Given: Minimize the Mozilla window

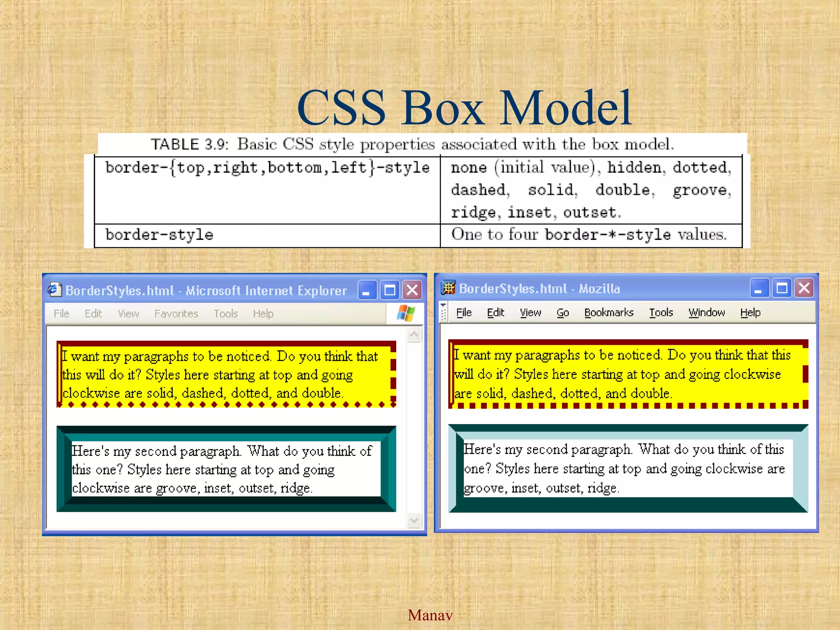Looking at the screenshot, I should 759,288.
